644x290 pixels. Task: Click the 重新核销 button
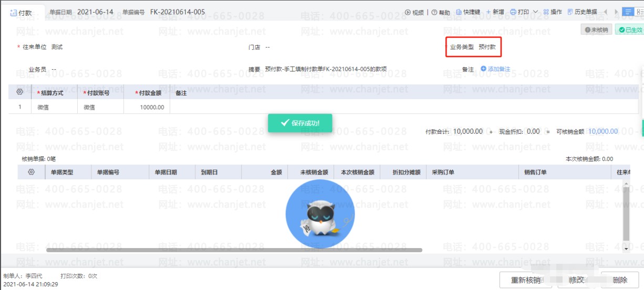coord(526,280)
